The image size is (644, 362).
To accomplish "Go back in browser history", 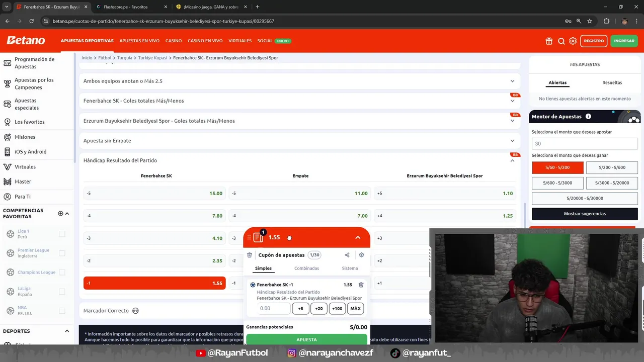I will tap(7, 21).
